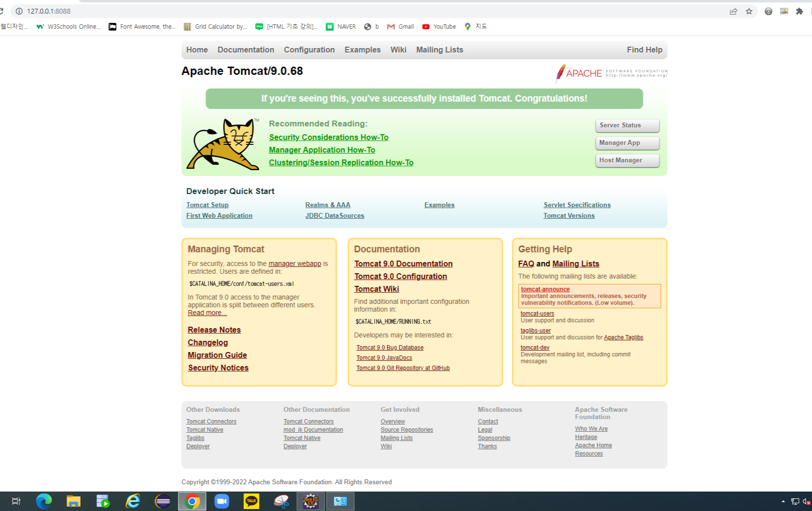
Task: Go to Home in Tomcat navigation
Action: tap(197, 50)
